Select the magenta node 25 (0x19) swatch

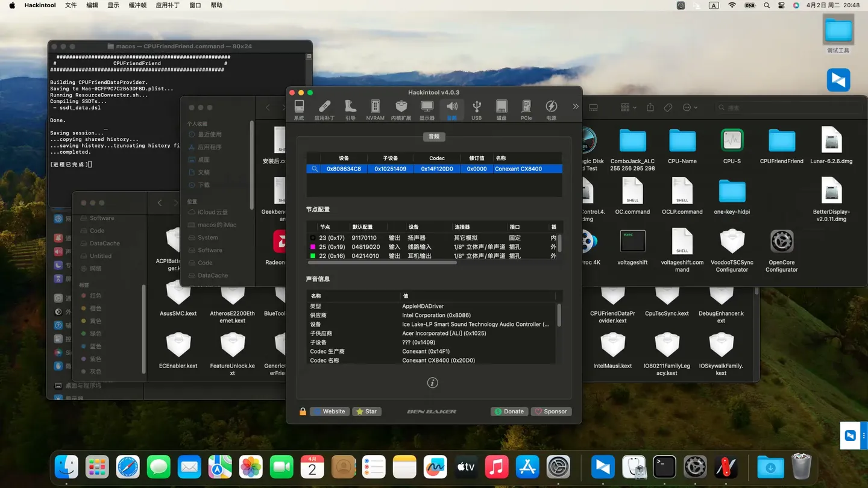click(312, 247)
